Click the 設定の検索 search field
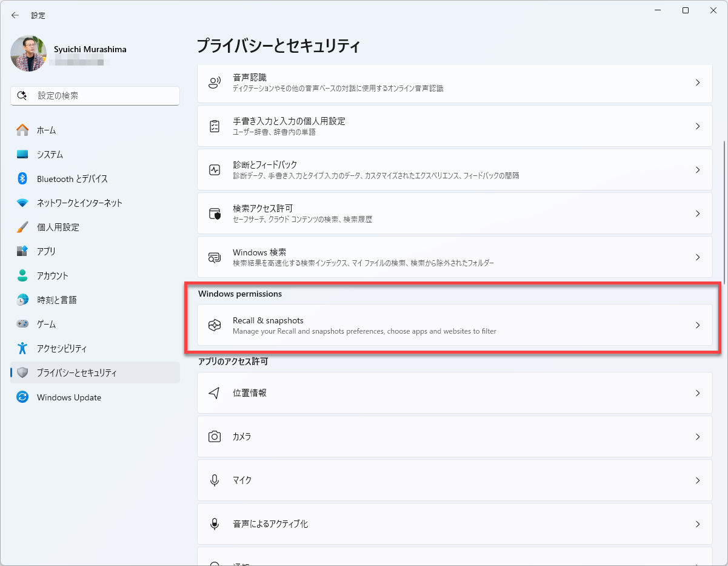Viewport: 728px width, 566px height. pyautogui.click(x=95, y=96)
